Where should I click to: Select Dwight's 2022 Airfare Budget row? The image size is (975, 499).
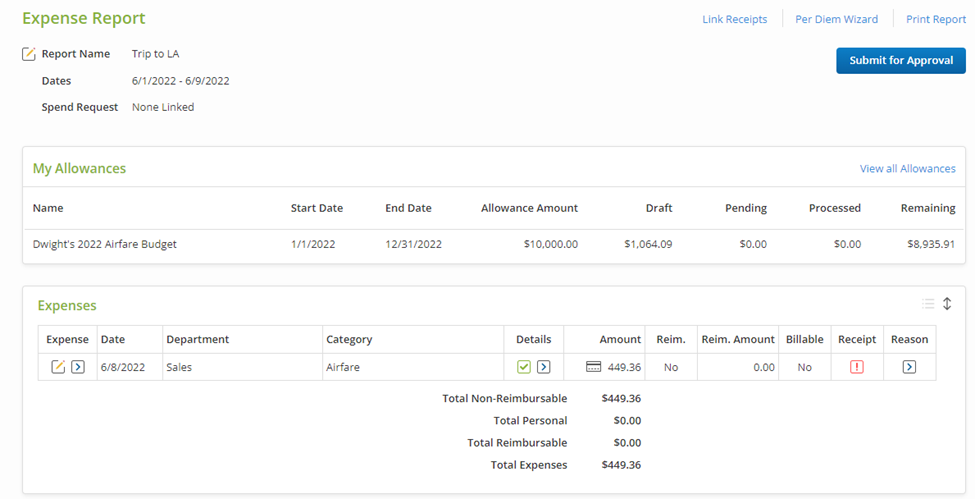coord(105,244)
